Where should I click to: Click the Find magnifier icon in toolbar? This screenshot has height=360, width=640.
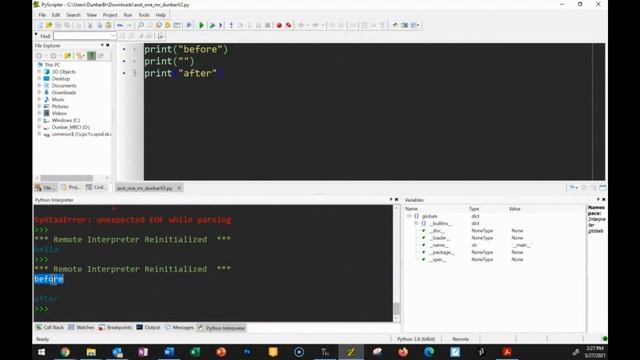pos(141,25)
